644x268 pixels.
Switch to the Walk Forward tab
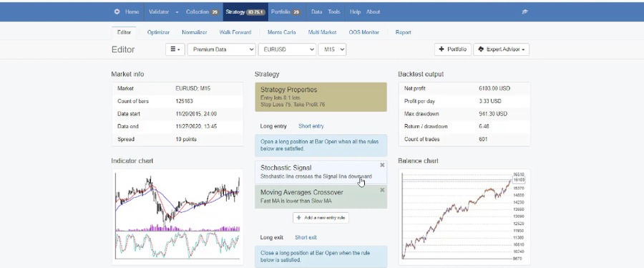[235, 32]
